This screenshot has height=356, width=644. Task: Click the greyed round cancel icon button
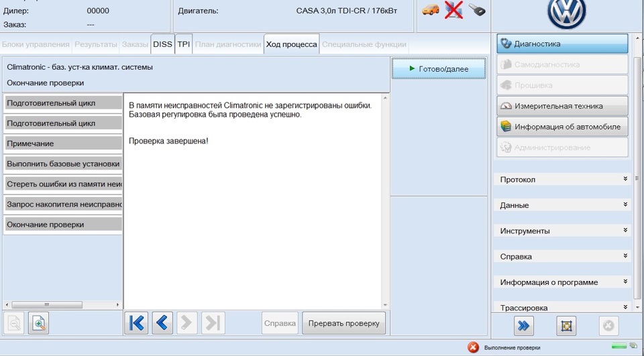click(608, 326)
